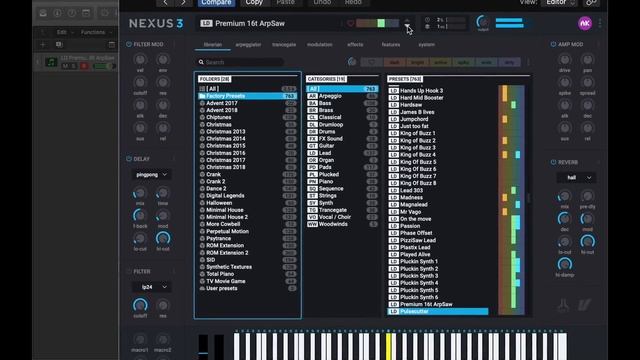Image resolution: width=640 pixels, height=360 pixels.
Task: Switch to the system tab
Action: [x=427, y=44]
